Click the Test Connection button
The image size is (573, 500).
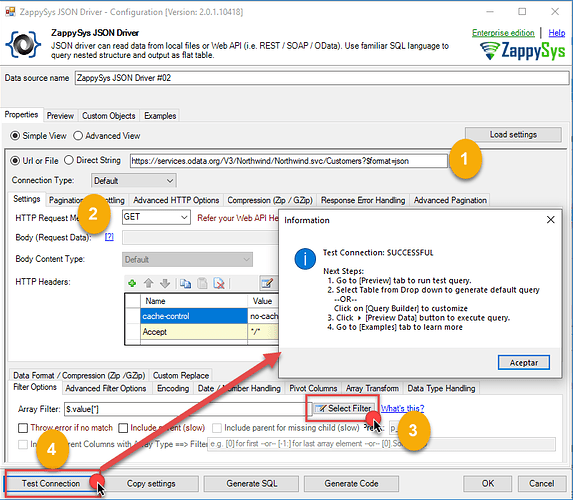pyautogui.click(x=51, y=484)
